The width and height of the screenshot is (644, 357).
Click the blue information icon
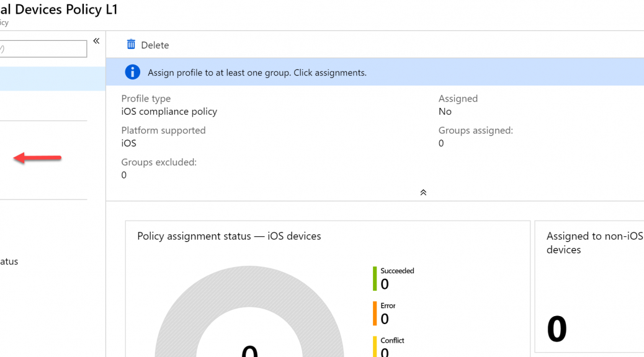tap(132, 73)
